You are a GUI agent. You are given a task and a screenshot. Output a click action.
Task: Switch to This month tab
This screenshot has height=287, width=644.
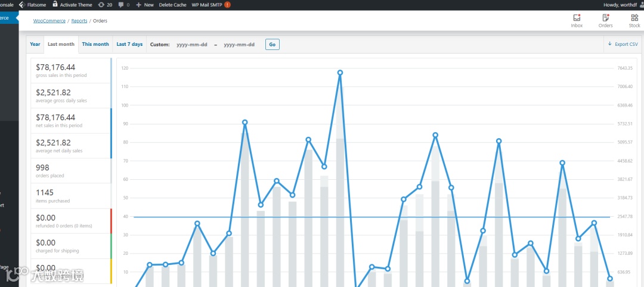pos(95,44)
